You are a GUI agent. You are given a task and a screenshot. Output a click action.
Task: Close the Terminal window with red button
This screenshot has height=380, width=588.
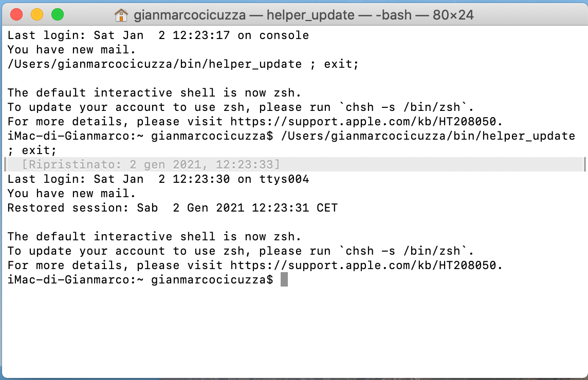tap(16, 15)
